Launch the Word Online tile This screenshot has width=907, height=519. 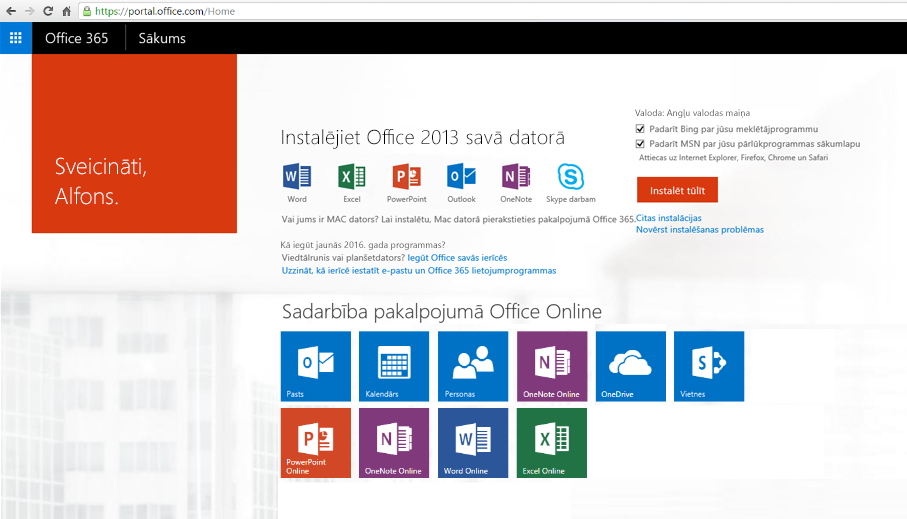[473, 443]
